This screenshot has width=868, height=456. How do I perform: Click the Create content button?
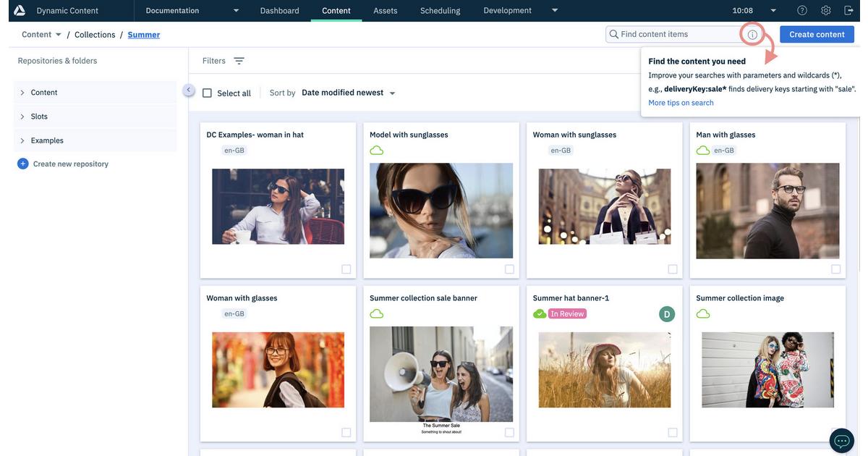(817, 34)
